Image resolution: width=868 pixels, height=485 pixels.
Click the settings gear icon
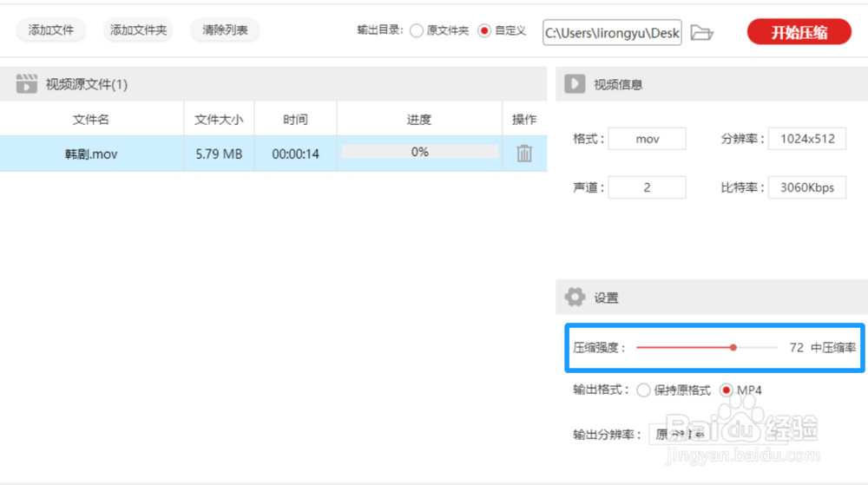575,297
